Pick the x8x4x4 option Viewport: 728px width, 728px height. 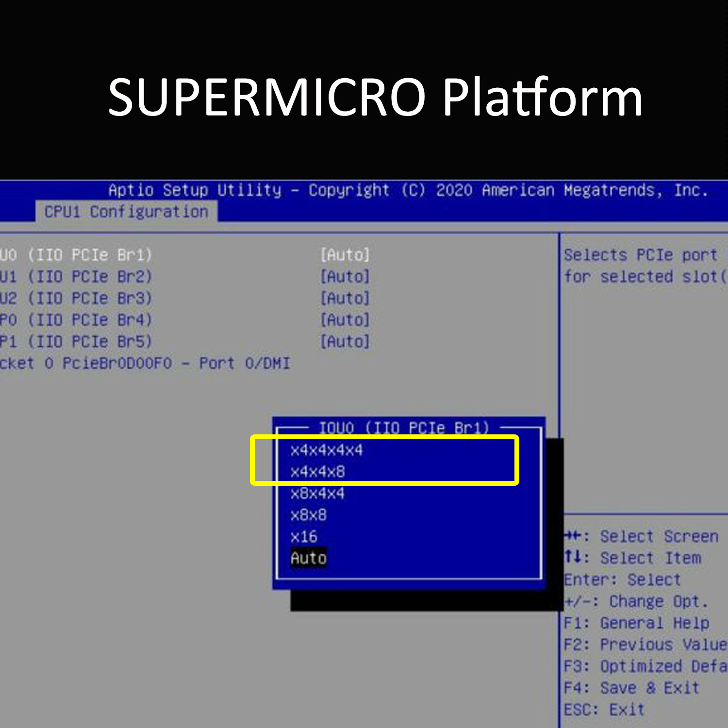[x=317, y=494]
